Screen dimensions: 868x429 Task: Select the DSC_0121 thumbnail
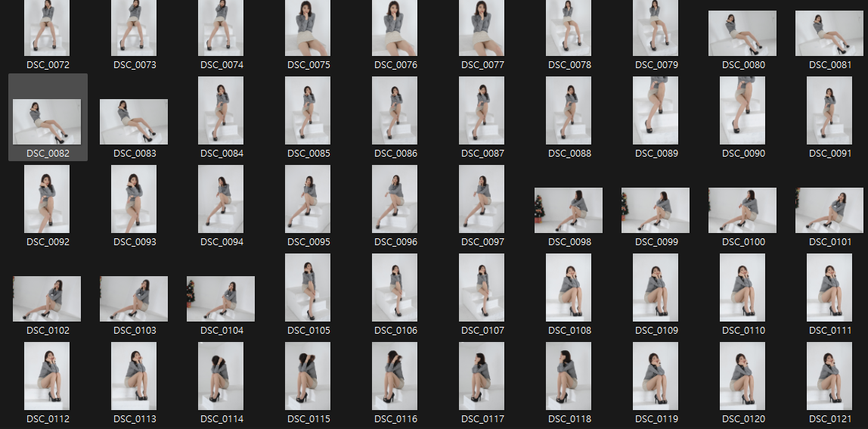[829, 376]
